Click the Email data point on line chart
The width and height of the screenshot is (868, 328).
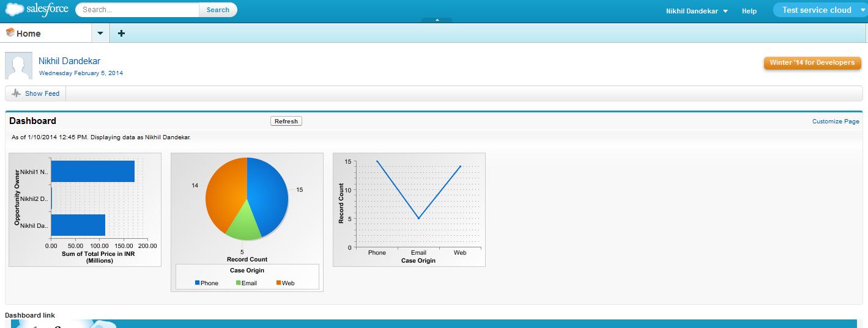(x=418, y=218)
